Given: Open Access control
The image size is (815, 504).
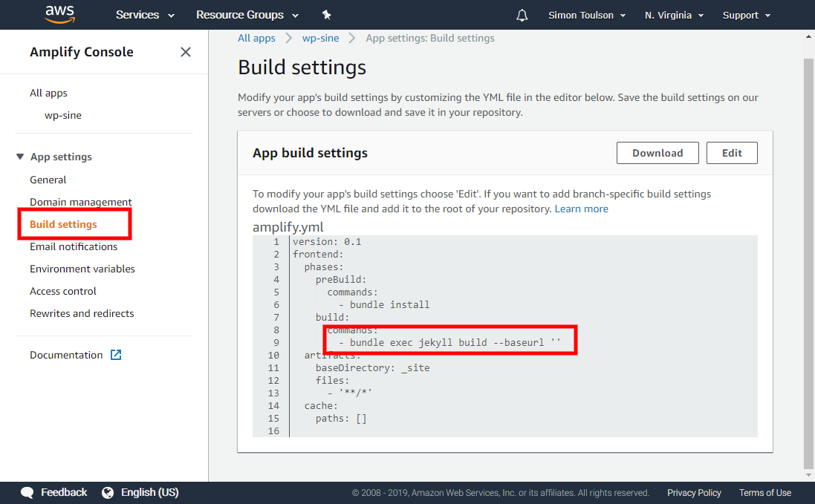Looking at the screenshot, I should [x=63, y=291].
